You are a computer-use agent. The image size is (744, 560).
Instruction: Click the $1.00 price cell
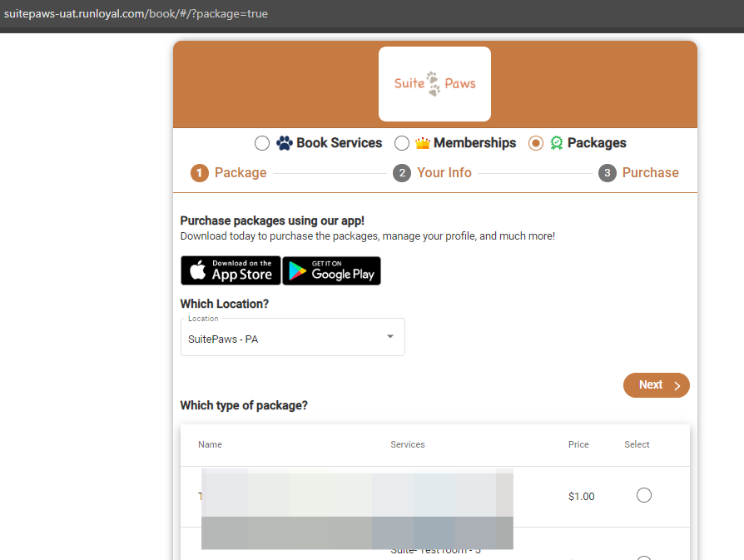click(x=581, y=497)
